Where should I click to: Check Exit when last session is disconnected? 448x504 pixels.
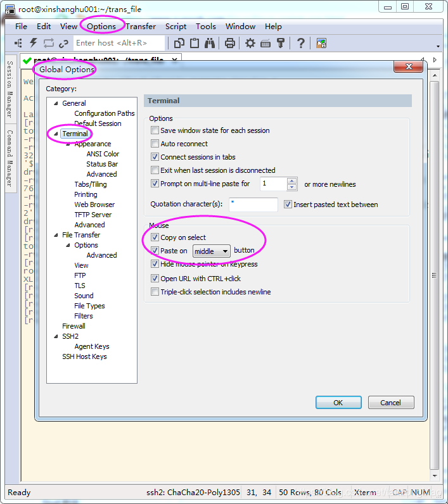pos(155,170)
